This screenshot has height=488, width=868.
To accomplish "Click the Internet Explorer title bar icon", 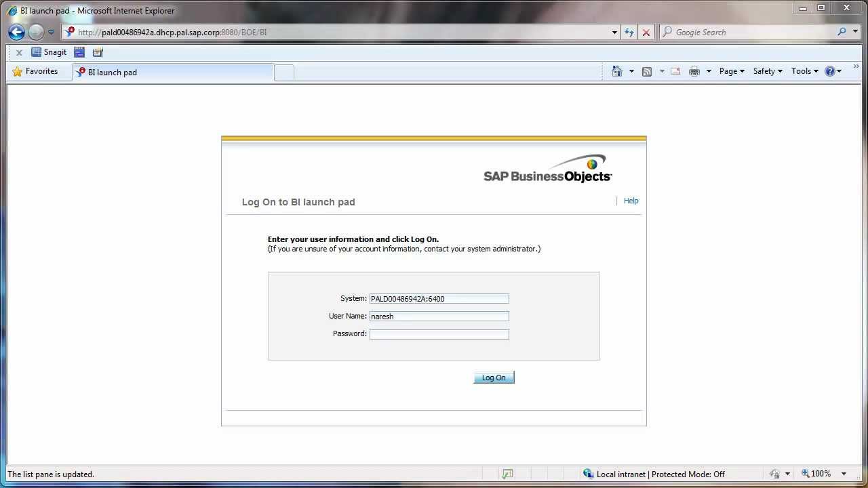I will point(12,11).
